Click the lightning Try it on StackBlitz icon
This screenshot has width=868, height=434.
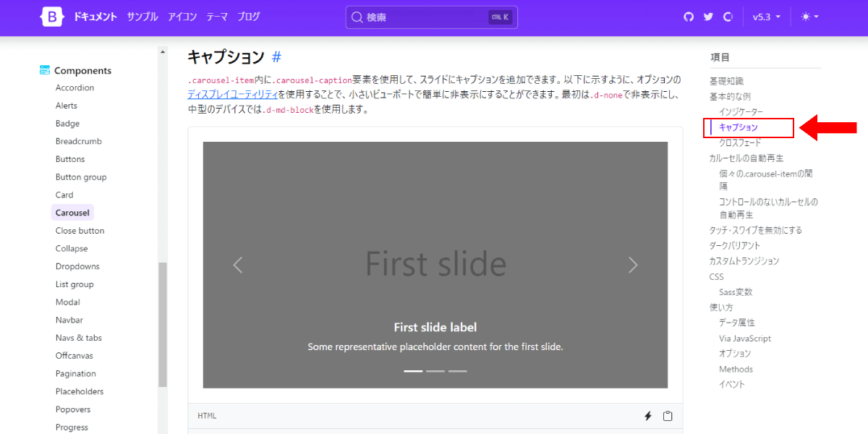click(648, 416)
